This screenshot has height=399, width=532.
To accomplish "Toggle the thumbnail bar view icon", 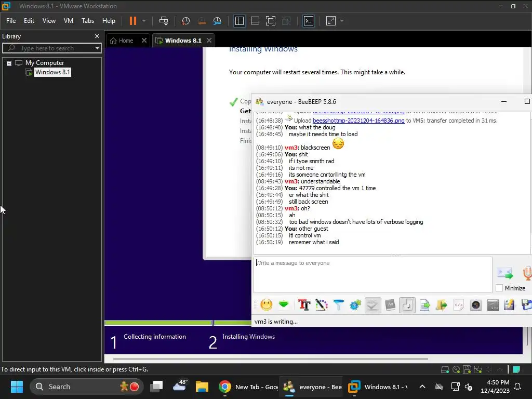I will click(255, 21).
